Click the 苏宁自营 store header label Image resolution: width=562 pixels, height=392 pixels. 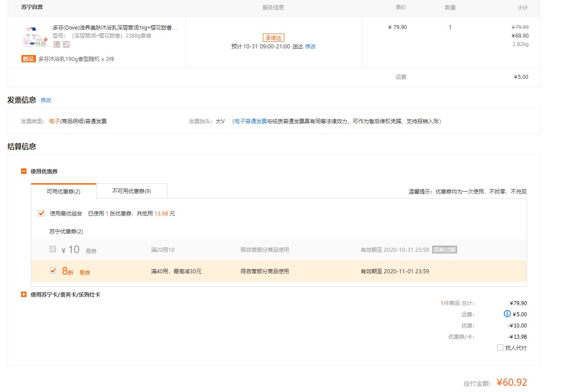click(32, 8)
